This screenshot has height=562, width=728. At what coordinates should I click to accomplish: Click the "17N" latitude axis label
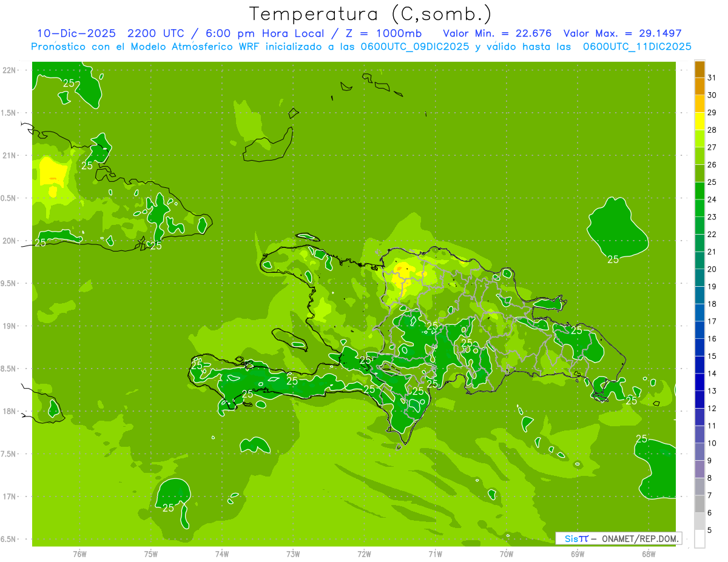[8, 497]
